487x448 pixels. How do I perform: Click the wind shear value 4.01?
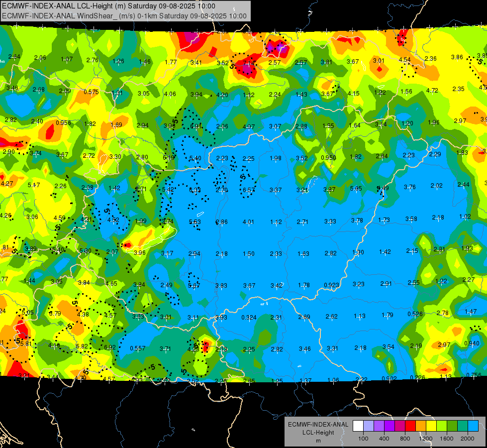click(248, 222)
